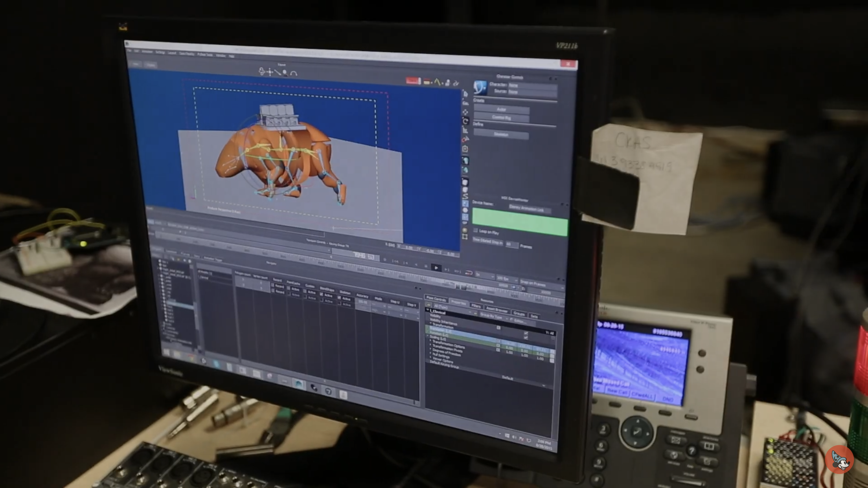Open the phone icon app on taskbar

coord(313,388)
